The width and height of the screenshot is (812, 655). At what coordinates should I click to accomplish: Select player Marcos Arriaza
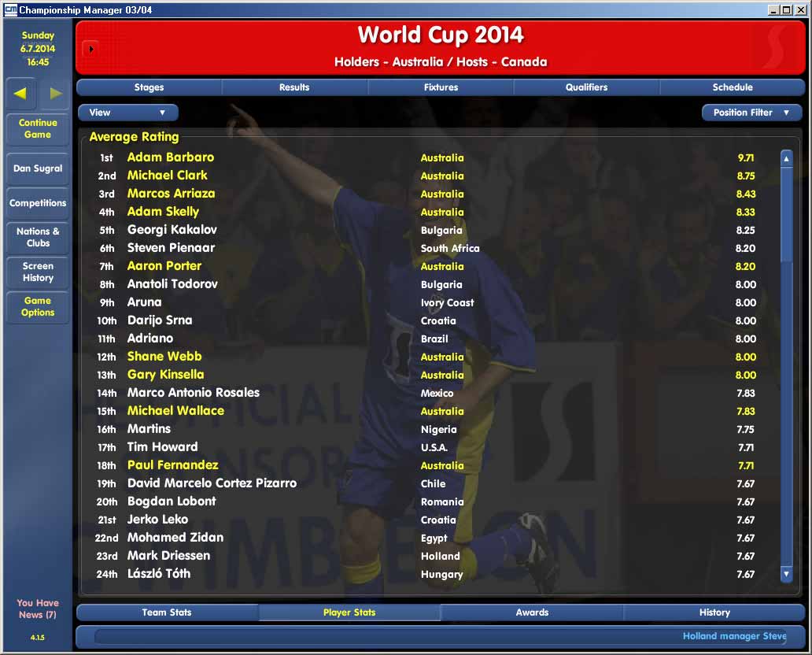tap(171, 194)
